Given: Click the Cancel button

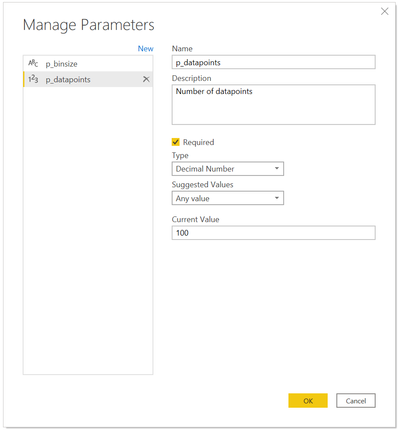Looking at the screenshot, I should pyautogui.click(x=356, y=401).
